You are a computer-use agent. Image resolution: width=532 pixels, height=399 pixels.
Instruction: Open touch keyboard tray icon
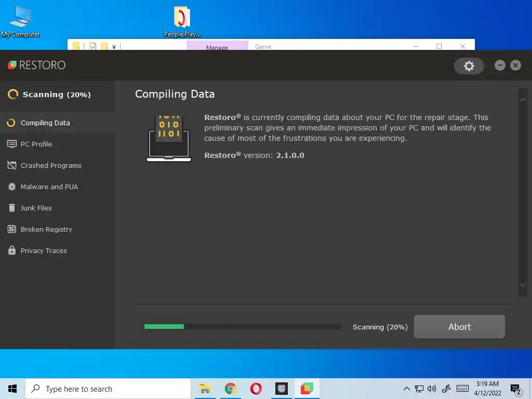[462, 389]
